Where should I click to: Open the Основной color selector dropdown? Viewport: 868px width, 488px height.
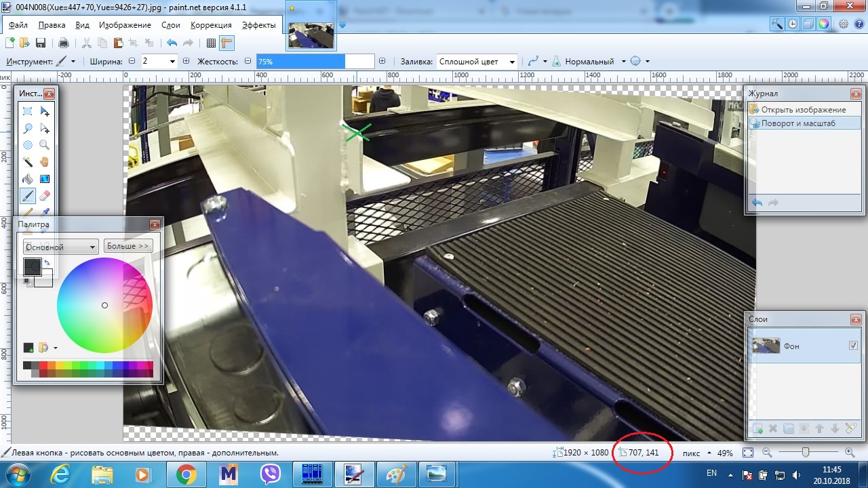60,247
